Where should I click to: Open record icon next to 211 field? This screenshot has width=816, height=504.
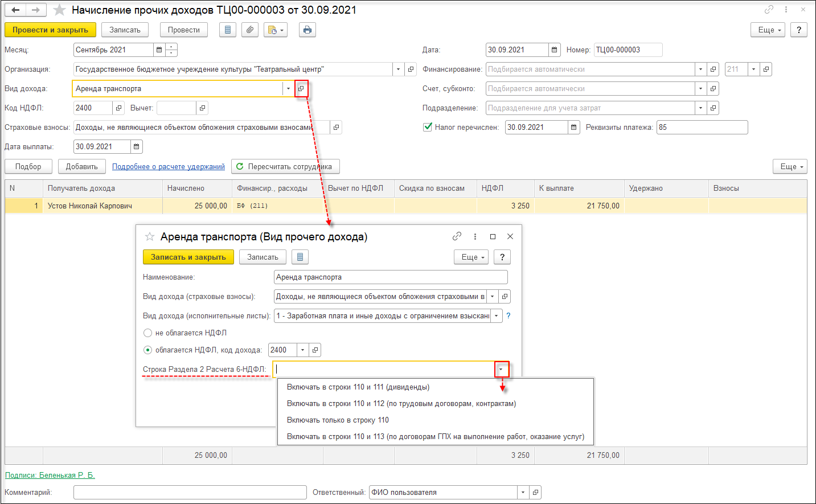[x=766, y=69]
